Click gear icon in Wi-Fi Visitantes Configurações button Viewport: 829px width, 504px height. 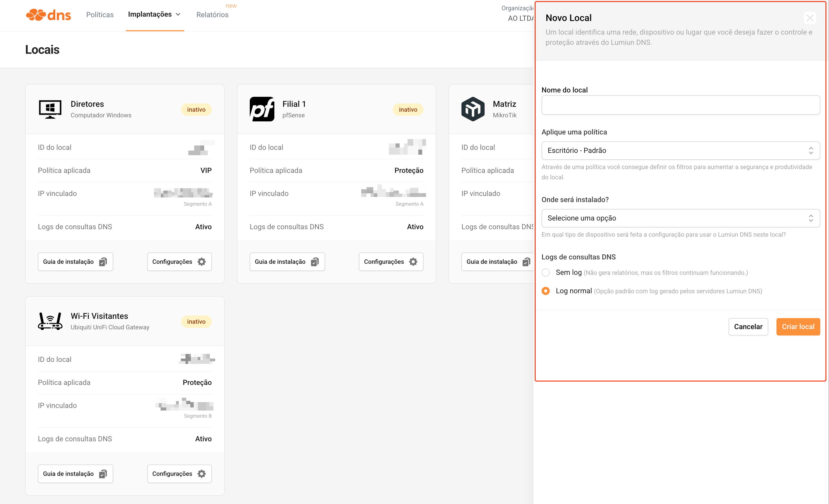click(x=202, y=474)
